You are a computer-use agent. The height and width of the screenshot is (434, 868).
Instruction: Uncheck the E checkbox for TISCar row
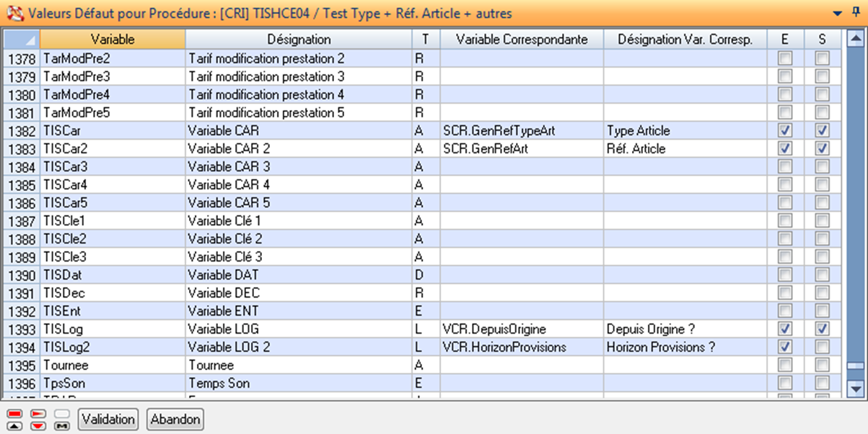click(785, 130)
